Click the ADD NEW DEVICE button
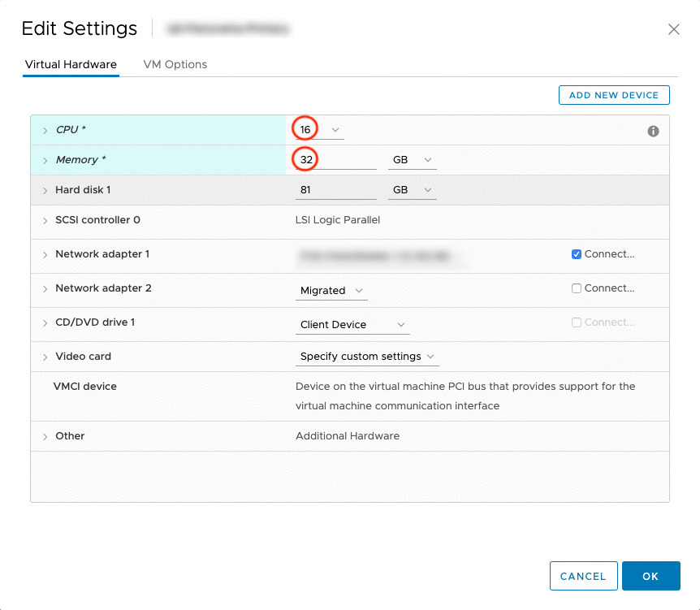 613,95
